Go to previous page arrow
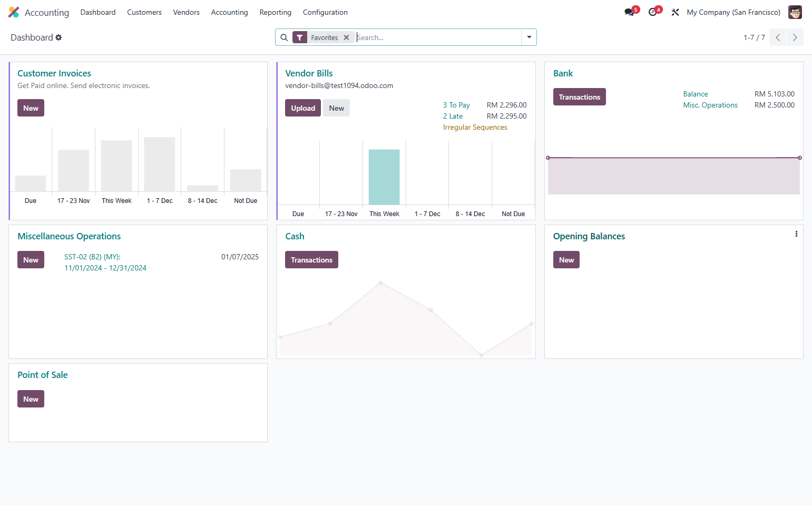This screenshot has width=812, height=505. pyautogui.click(x=778, y=37)
